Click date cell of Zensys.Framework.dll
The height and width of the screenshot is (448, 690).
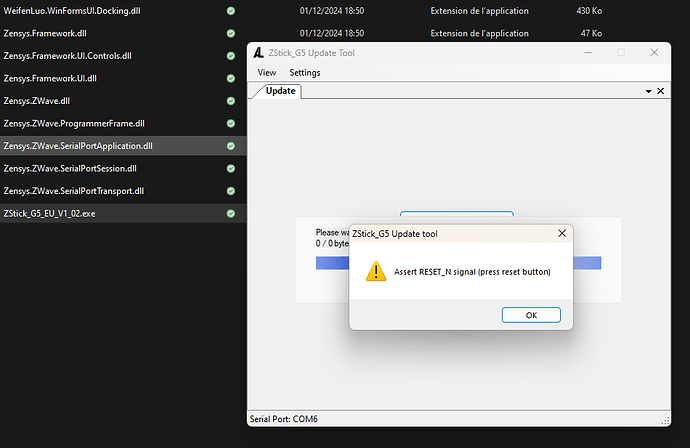(332, 33)
